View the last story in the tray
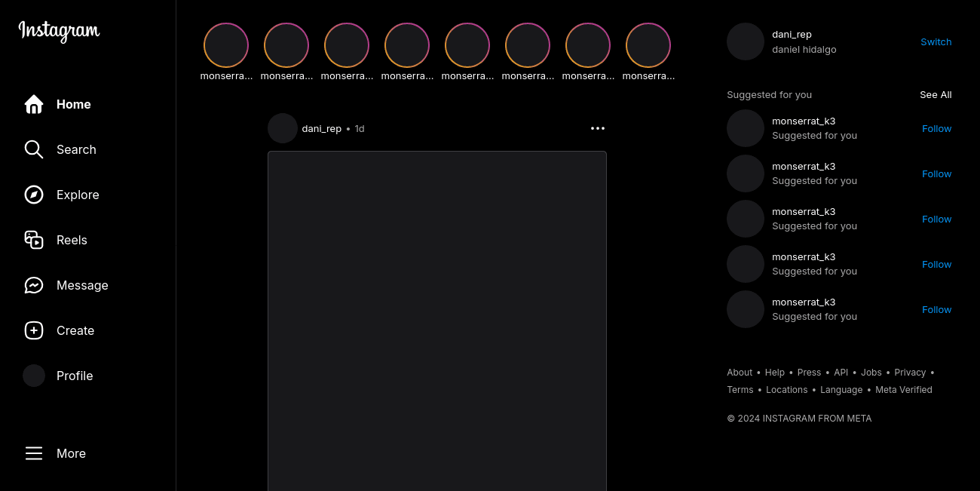The image size is (980, 491). 648,44
